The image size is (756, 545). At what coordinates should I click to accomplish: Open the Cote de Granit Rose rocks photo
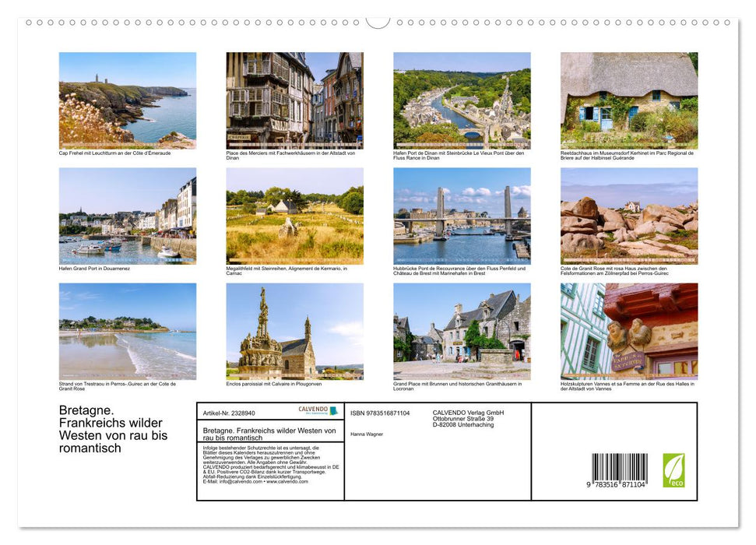[629, 216]
